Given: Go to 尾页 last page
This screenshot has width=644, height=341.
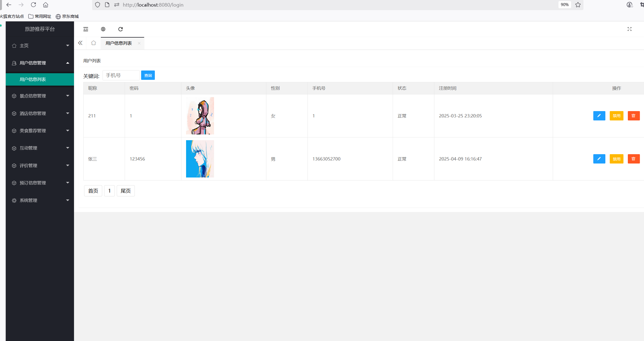Looking at the screenshot, I should point(126,191).
